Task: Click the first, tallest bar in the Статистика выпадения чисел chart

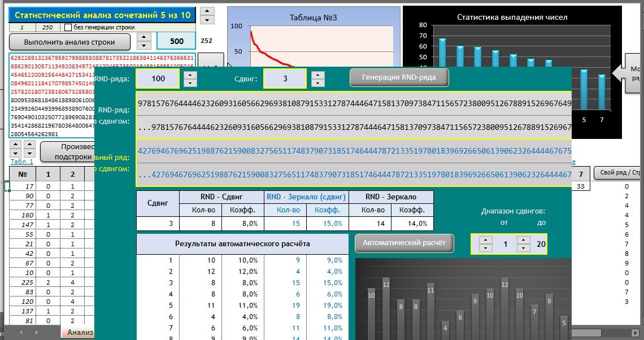Action: click(442, 53)
